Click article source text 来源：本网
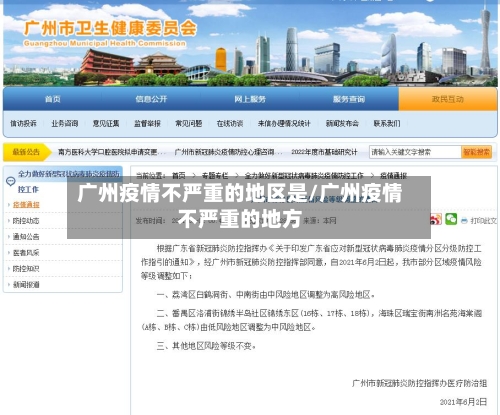The image size is (500, 415). [320, 221]
